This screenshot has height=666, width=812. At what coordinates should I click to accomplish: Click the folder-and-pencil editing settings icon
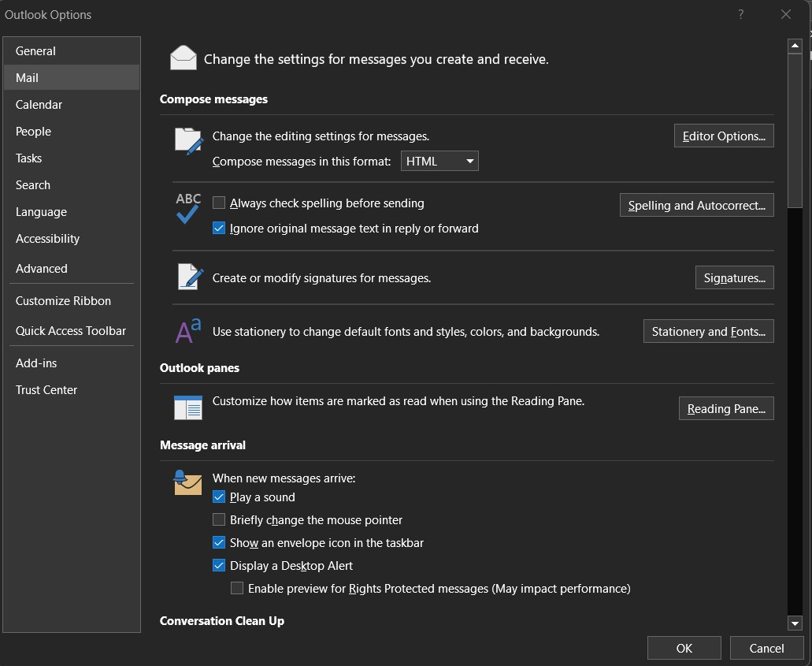tap(188, 141)
